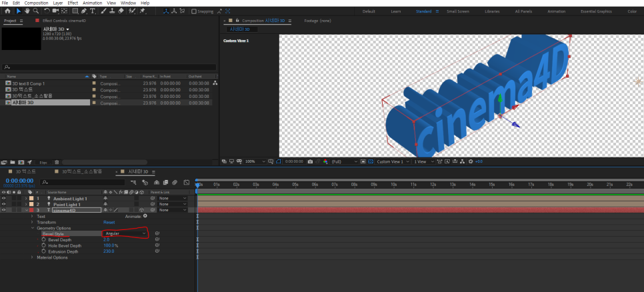
Task: Click the reset exposure icon
Action: [x=471, y=161]
